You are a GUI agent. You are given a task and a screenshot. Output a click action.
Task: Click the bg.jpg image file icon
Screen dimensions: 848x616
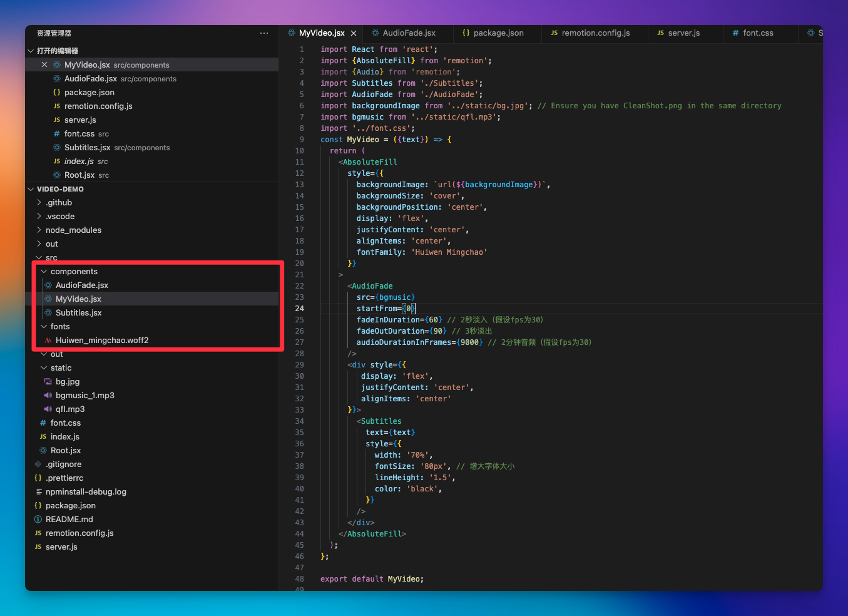(x=48, y=382)
